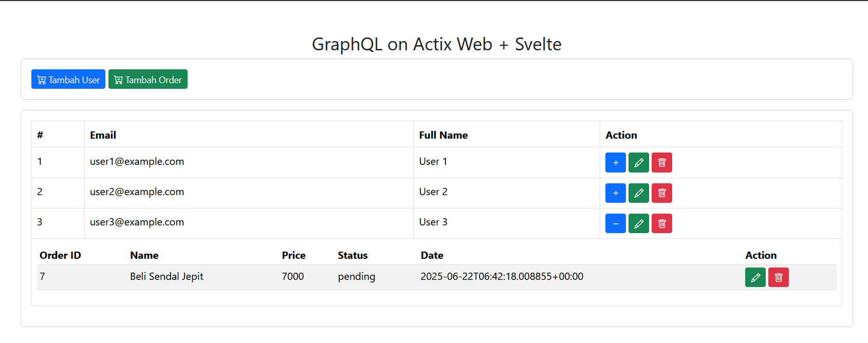Viewport: 868px width, 343px height.
Task: Click the Status column header
Action: (x=353, y=255)
